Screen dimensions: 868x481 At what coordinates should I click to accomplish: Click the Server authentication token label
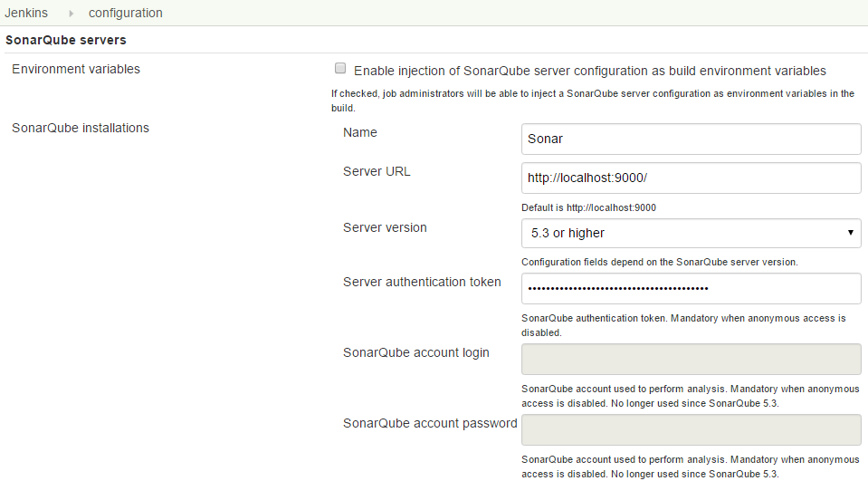[422, 282]
